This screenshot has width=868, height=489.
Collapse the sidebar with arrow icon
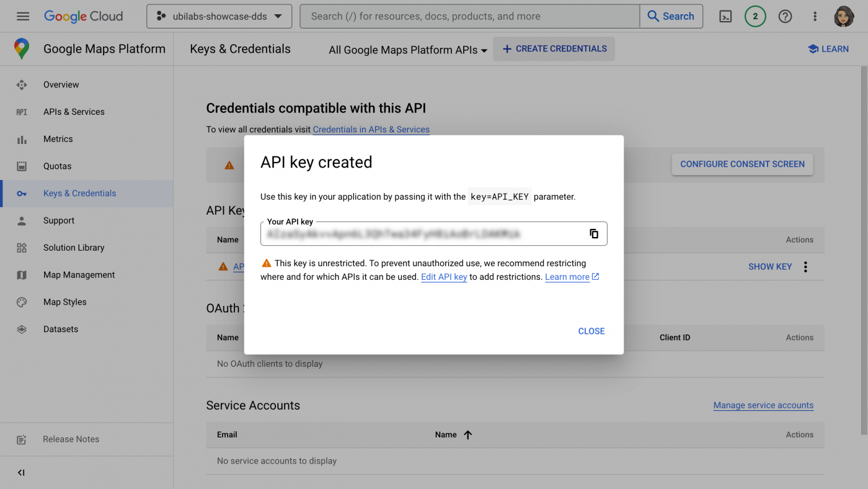pos(21,472)
